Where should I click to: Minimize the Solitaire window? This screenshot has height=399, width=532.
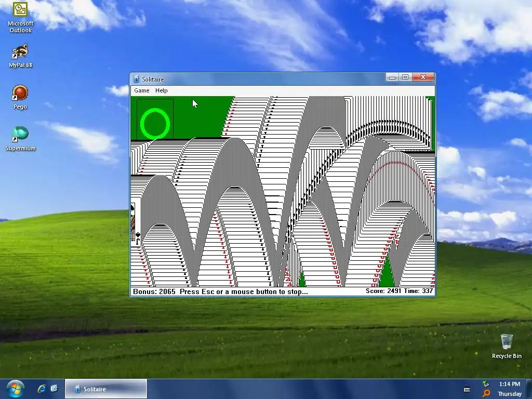point(392,77)
